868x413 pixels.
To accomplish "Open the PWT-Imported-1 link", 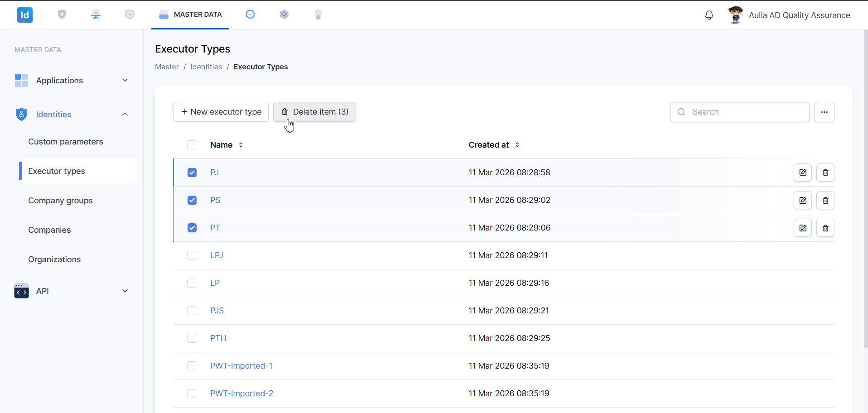I will [241, 366].
